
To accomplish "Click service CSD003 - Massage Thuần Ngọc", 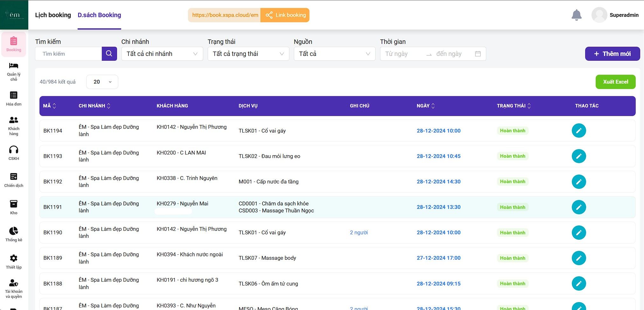I will pyautogui.click(x=276, y=210).
